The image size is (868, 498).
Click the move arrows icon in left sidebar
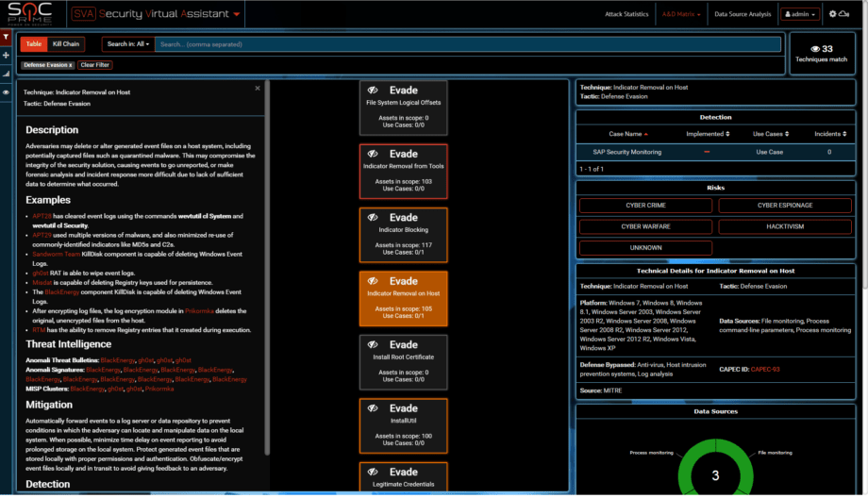tap(6, 55)
